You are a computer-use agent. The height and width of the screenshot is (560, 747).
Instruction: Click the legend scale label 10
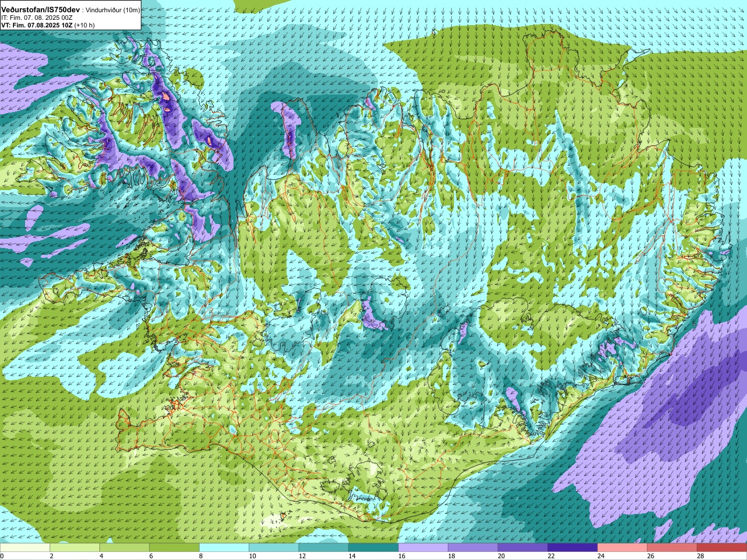pyautogui.click(x=253, y=556)
